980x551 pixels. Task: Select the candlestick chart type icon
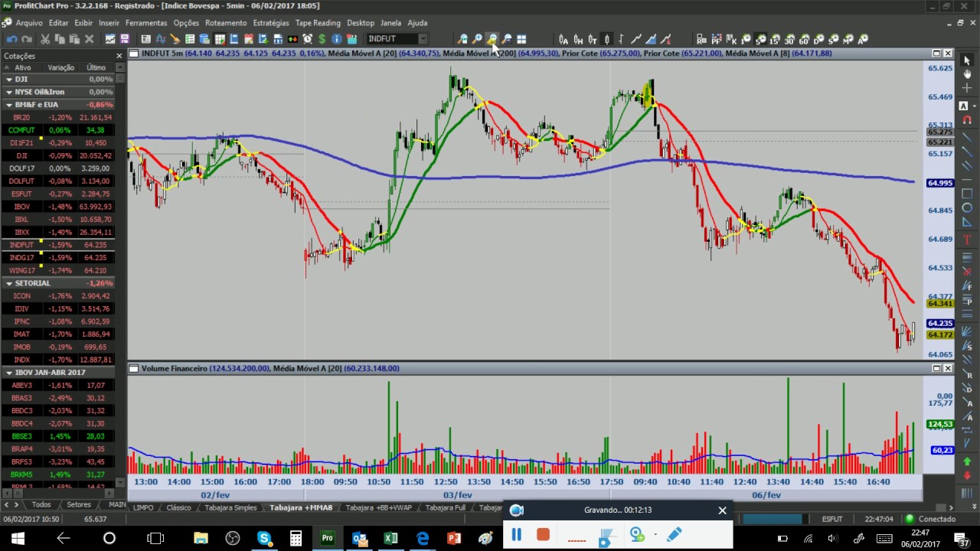click(x=607, y=39)
